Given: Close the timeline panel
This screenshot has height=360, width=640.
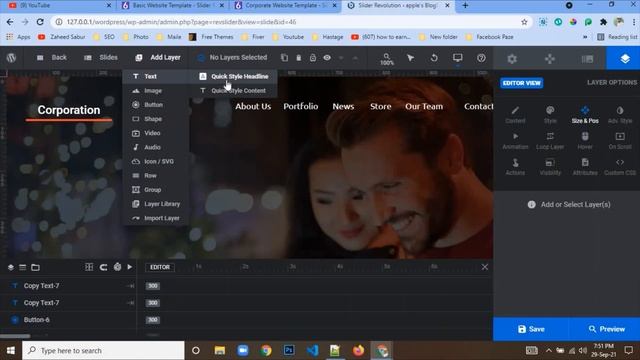Looking at the screenshot, I should pos(484,267).
